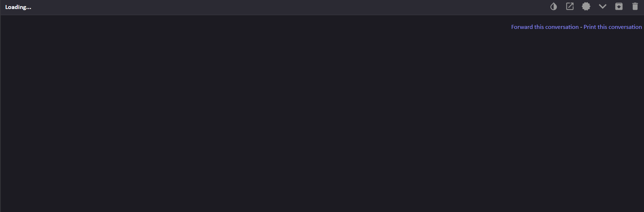Screen dimensions: 644x212
Task: Send conversation to trash with the bin icon
Action: [635, 7]
